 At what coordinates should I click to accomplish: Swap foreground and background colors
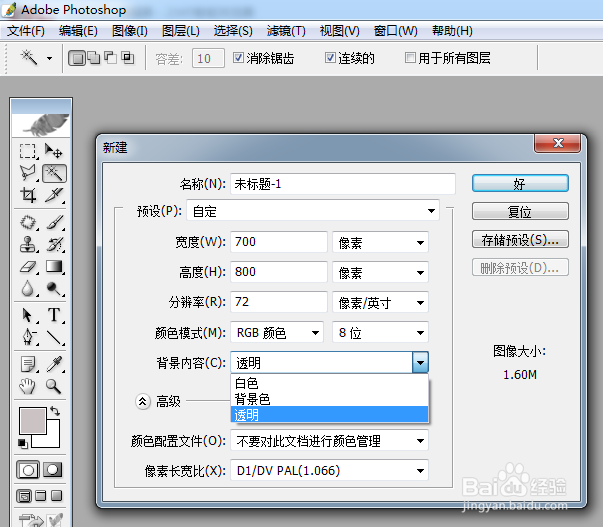[x=55, y=411]
